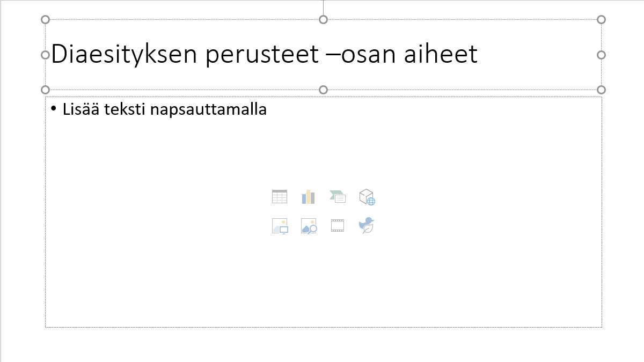Image resolution: width=644 pixels, height=362 pixels.
Task: Insert icons via the duck and leaf icon
Action: pyautogui.click(x=367, y=226)
